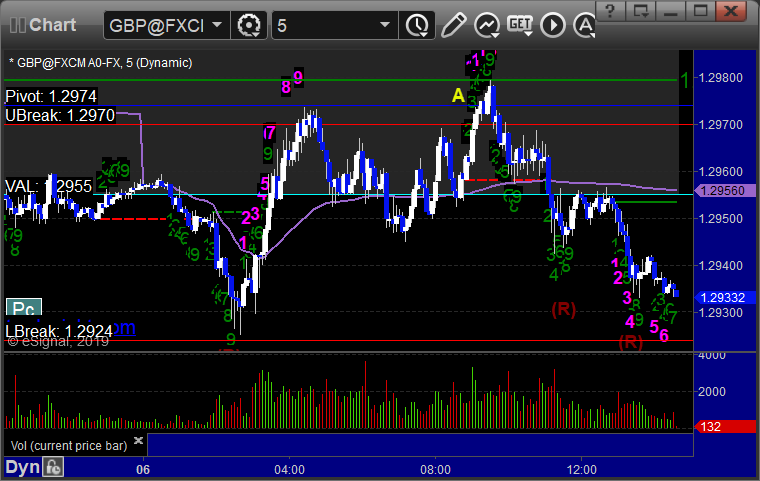This screenshot has width=760, height=481.
Task: Click the bar replay play icon
Action: point(553,25)
